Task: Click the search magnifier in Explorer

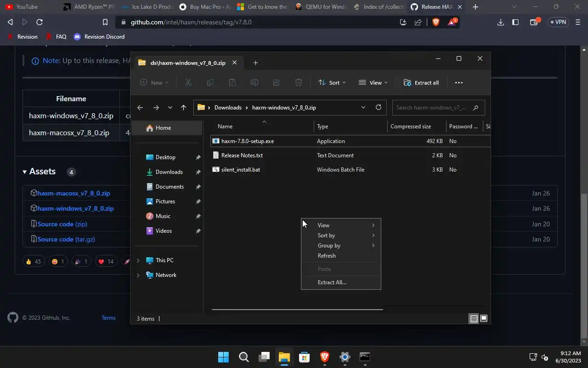Action: 475,108
